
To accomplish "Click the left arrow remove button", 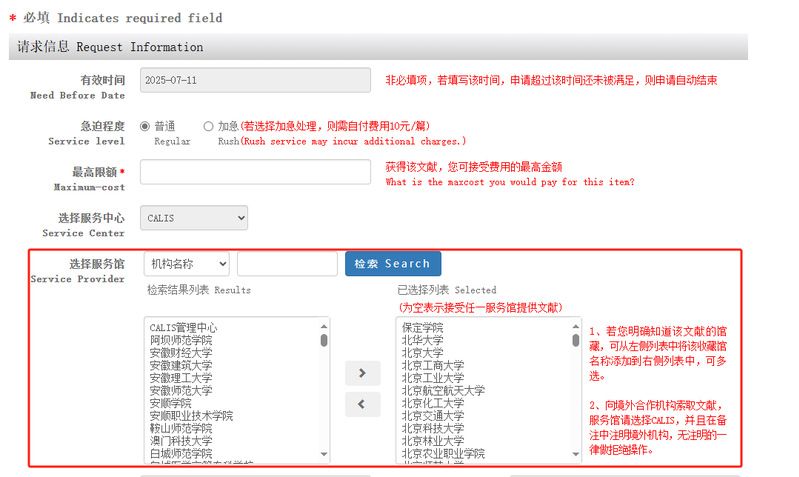I will pyautogui.click(x=362, y=405).
